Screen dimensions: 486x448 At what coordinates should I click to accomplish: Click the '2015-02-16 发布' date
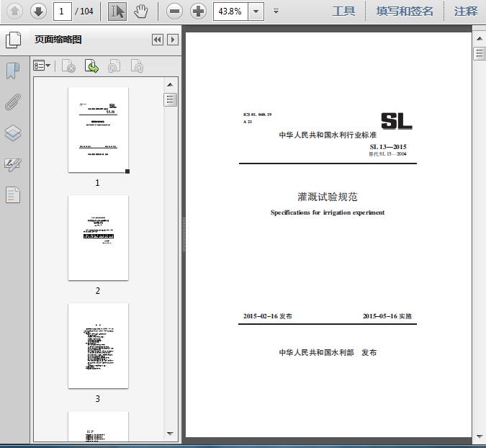click(268, 316)
